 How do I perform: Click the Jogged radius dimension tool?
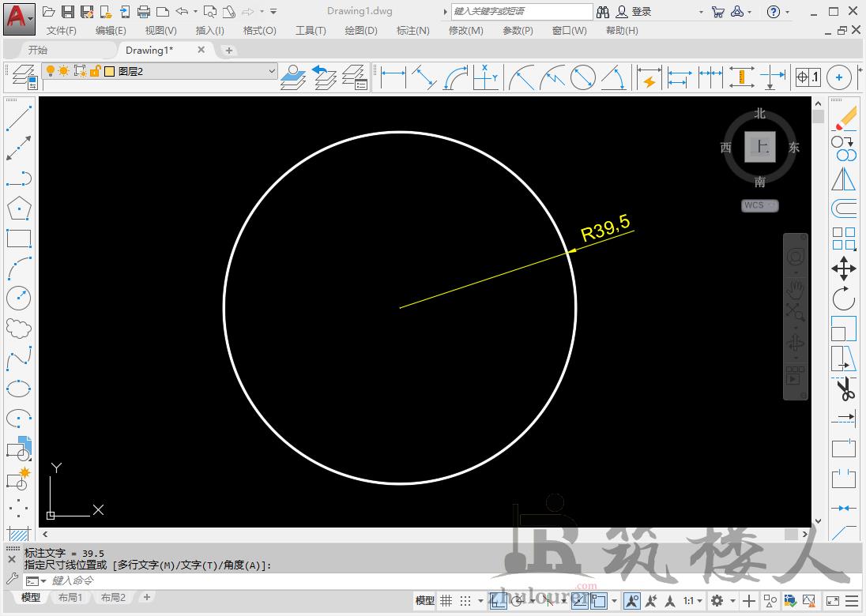(552, 77)
